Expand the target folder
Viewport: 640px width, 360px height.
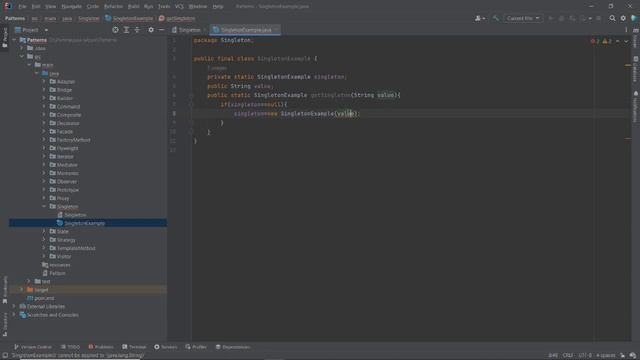[x=22, y=290]
